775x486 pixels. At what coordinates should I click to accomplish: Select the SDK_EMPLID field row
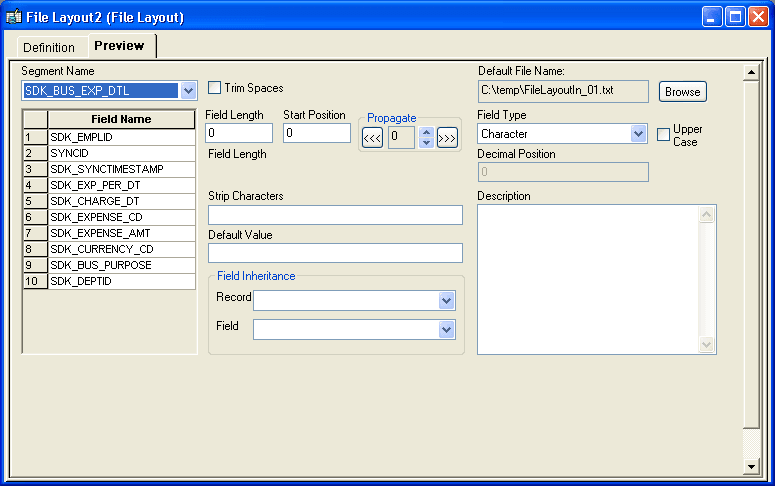[x=122, y=137]
